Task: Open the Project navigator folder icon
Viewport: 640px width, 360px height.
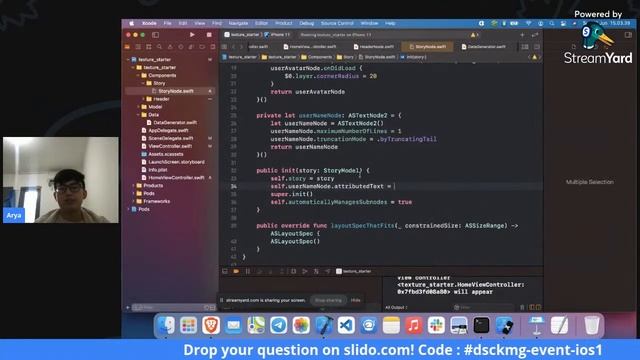Action: [127, 47]
